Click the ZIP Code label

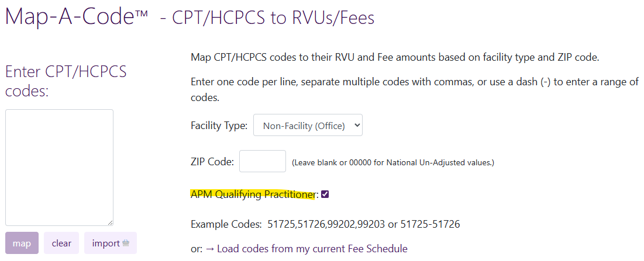tap(212, 161)
